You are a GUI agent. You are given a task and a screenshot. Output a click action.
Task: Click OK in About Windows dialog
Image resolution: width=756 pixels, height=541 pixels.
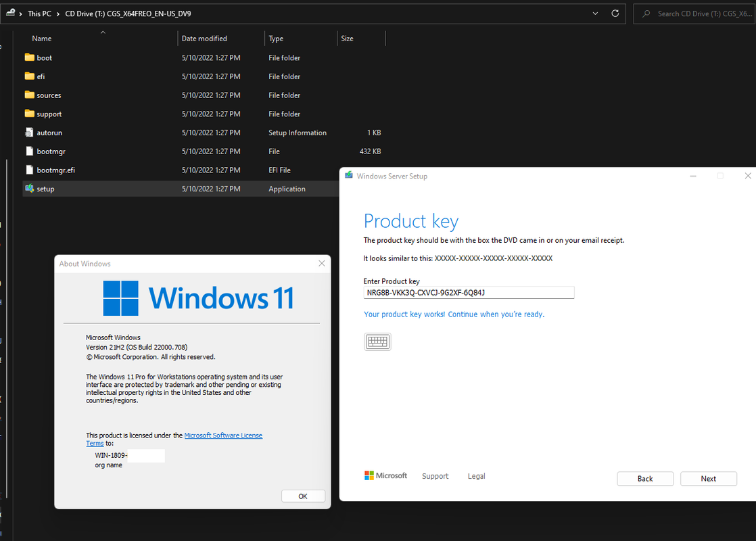point(303,496)
